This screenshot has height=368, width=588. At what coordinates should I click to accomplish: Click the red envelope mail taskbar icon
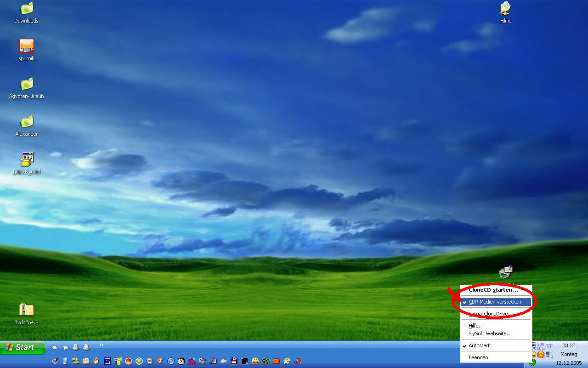pyautogui.click(x=277, y=361)
